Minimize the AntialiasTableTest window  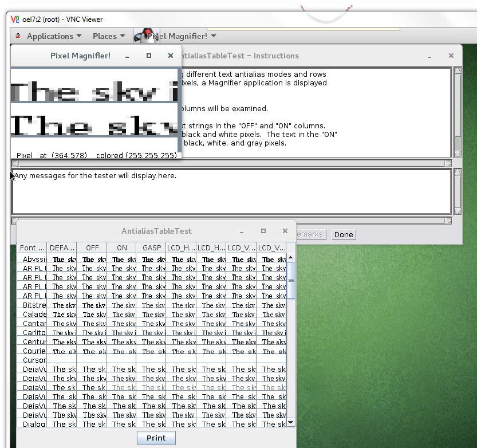[x=242, y=231]
